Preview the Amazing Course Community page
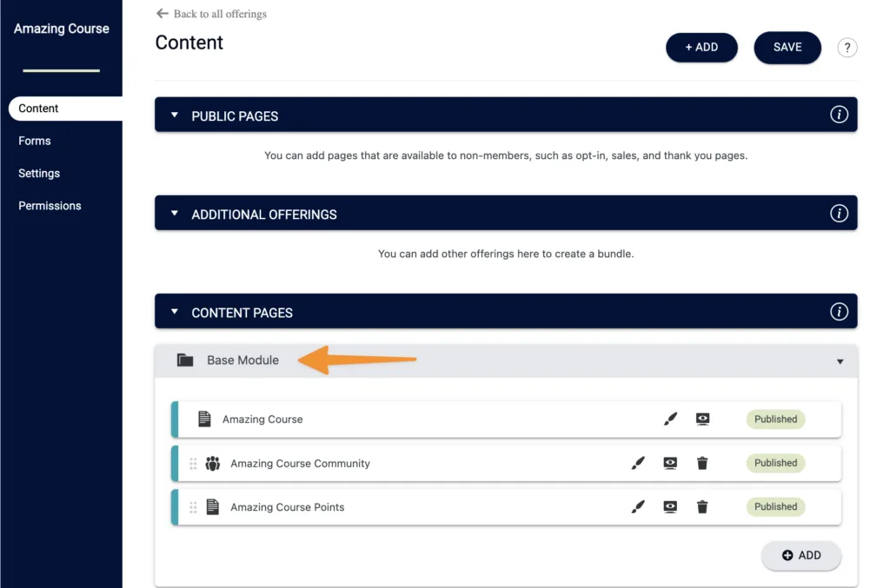The height and width of the screenshot is (588, 890). pyautogui.click(x=670, y=463)
